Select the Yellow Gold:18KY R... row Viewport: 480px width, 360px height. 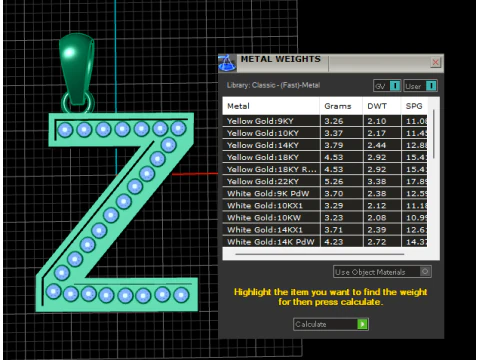coord(325,169)
